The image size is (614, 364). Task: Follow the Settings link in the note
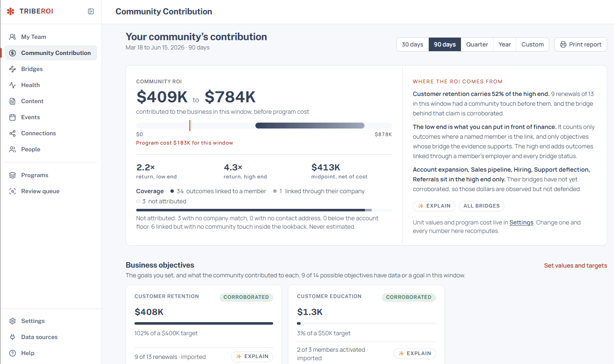(x=521, y=222)
